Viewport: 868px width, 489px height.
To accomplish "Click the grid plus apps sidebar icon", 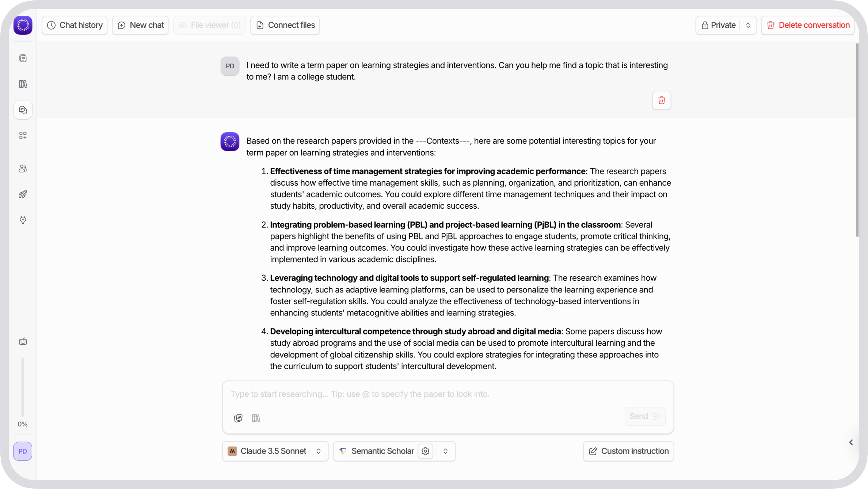I will (23, 136).
